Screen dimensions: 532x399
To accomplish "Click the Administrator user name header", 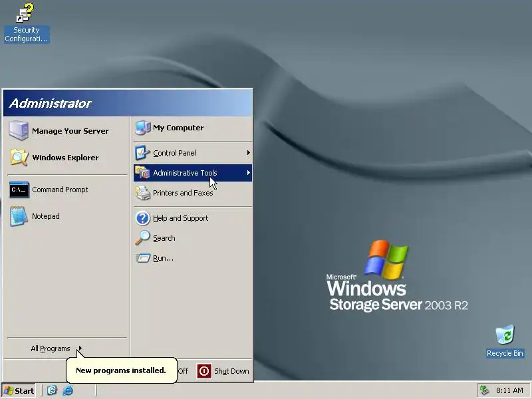I will (50, 103).
